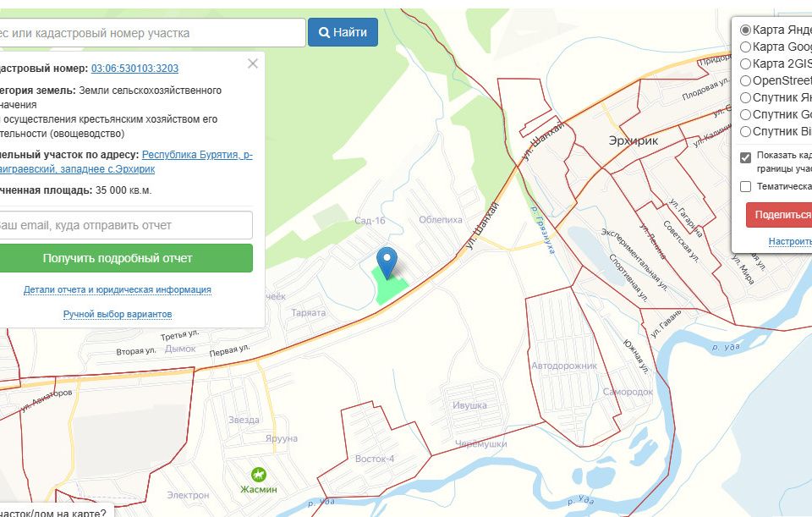Click the blue map pin marker
This screenshot has height=517, width=812.
(x=387, y=261)
